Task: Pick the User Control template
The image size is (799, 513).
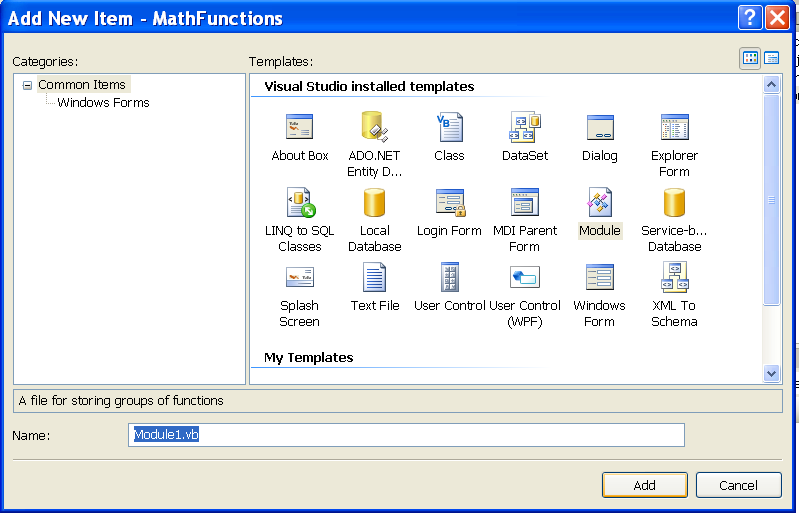Action: 449,277
